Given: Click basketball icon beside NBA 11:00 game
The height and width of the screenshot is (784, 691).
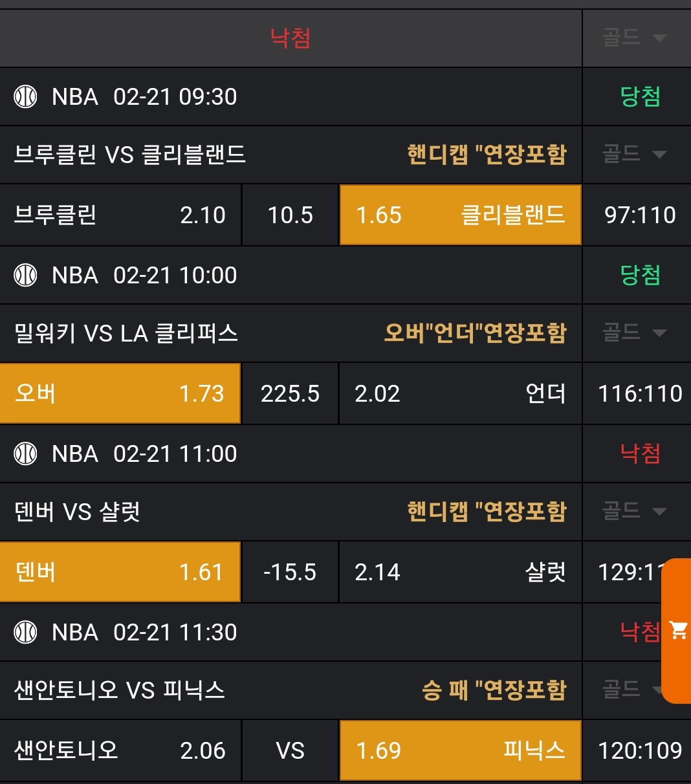Looking at the screenshot, I should pyautogui.click(x=26, y=454).
